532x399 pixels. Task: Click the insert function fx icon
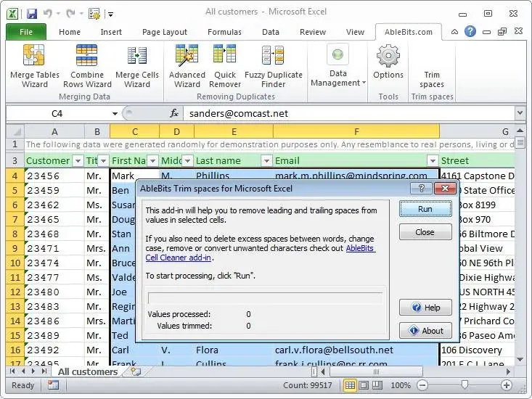[174, 113]
